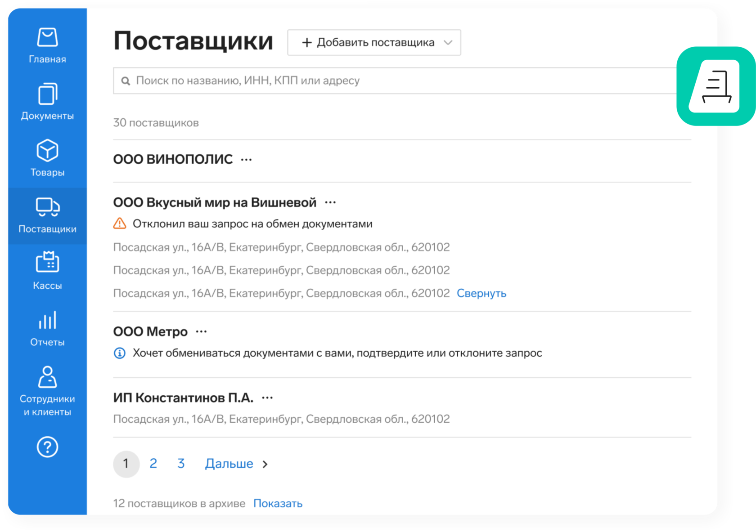Click the orange warning triangle icon
756x532 pixels.
tap(120, 224)
